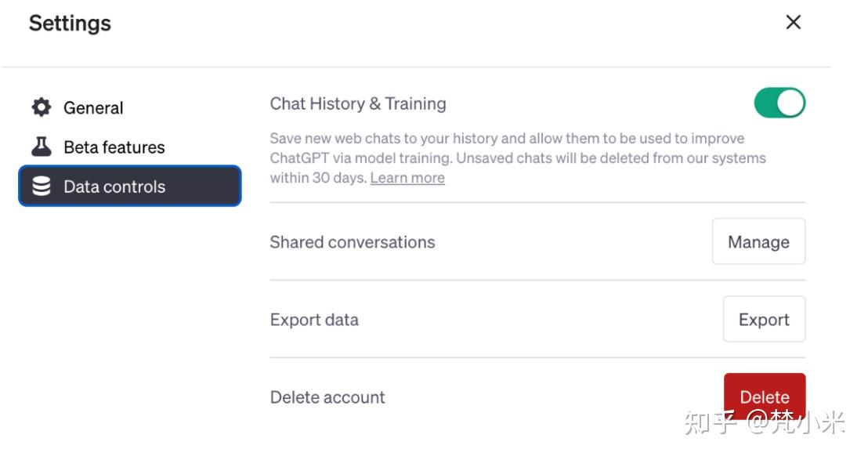Viewport: 868px width, 460px height.
Task: Select the Data controls sidebar entry
Action: (115, 186)
